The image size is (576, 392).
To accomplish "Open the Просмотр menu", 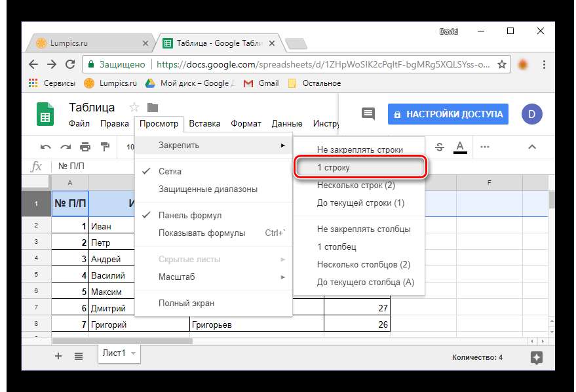I will pyautogui.click(x=159, y=124).
